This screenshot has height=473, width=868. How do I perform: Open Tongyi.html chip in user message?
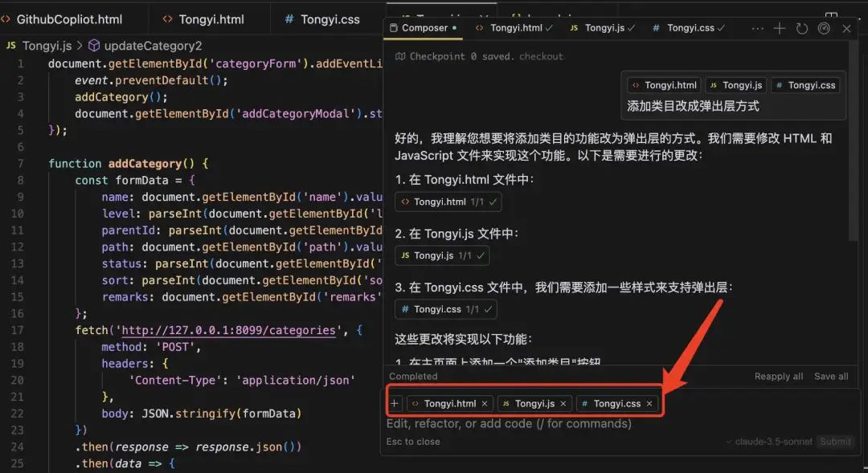coord(665,85)
